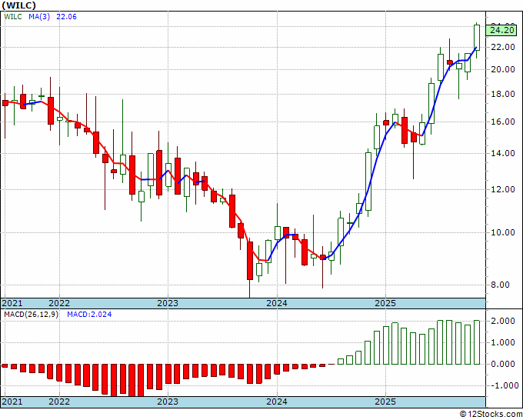Click 2024 on the MACD panel timeline
The image size is (523, 420).
pyautogui.click(x=277, y=402)
